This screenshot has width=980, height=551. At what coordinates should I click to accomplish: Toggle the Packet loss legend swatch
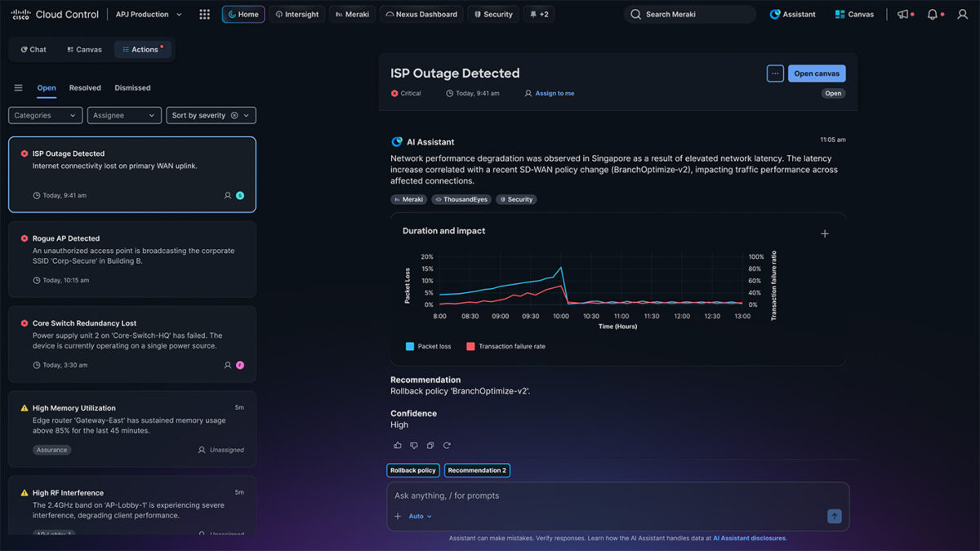[x=410, y=346]
